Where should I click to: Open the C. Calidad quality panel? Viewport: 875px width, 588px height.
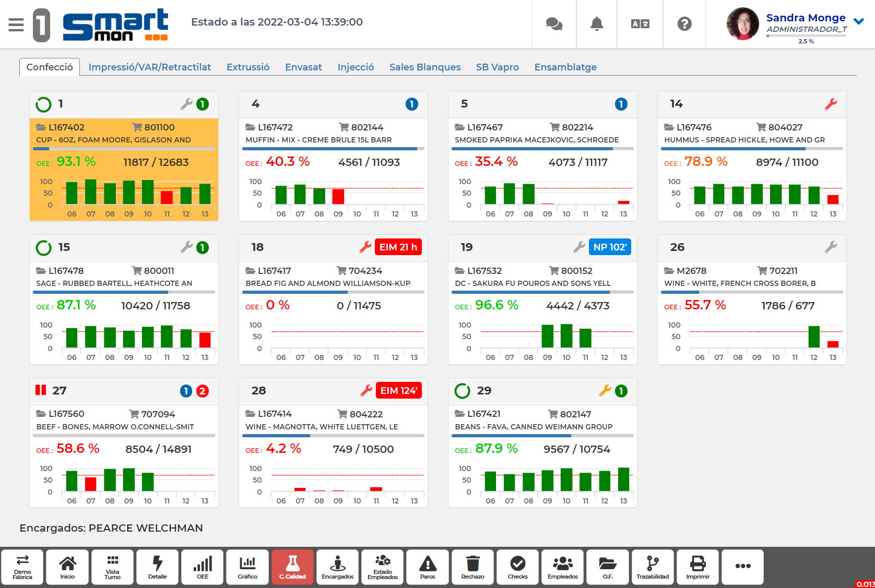pos(292,567)
